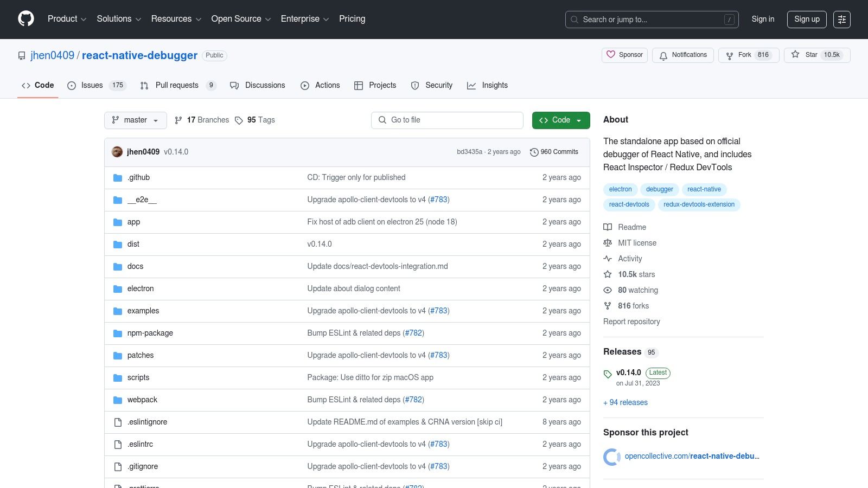
Task: Click 'Package: Use ditto for zip macOS app'
Action: (x=370, y=377)
